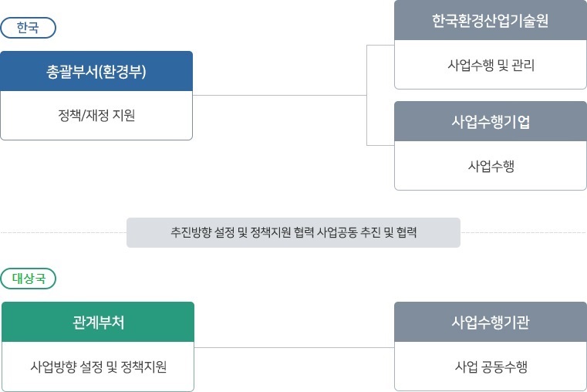Click the 사업수행 description under 사업수행기업
Viewport: 587px width, 392px height.
(x=491, y=166)
